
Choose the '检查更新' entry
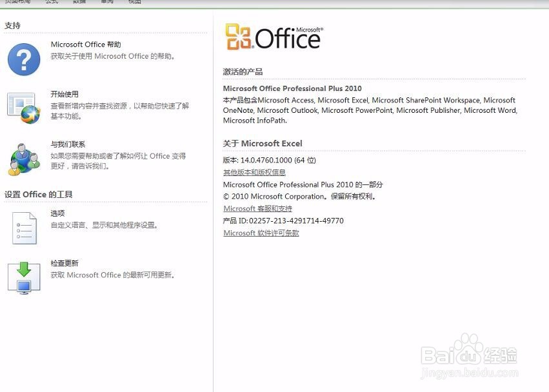coord(65,263)
